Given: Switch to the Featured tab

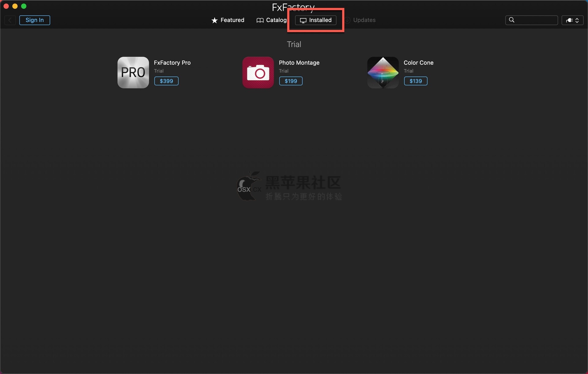Looking at the screenshot, I should click(228, 20).
